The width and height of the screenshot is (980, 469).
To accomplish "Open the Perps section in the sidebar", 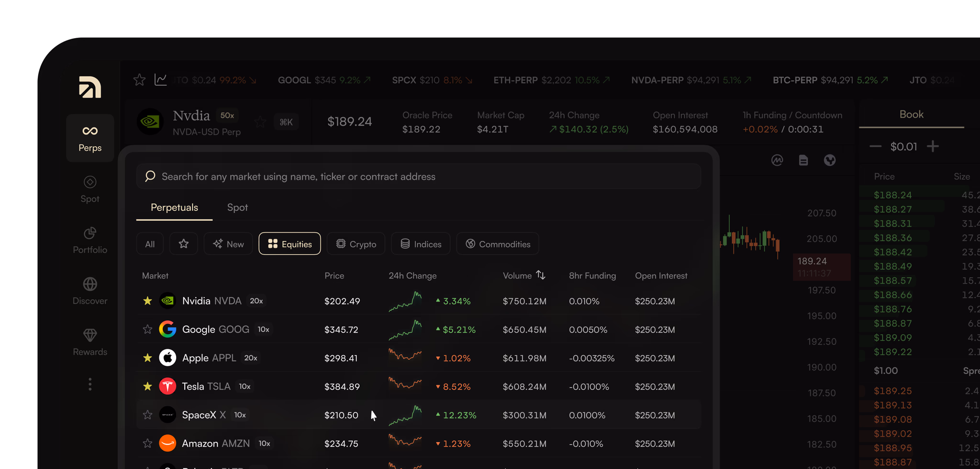I will pos(90,138).
